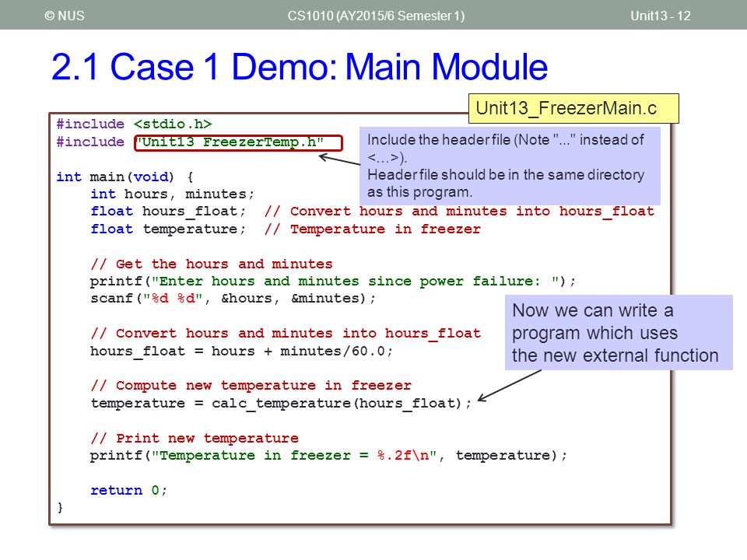Click "CS1010 (AY2015/6 Semester 1)" in header
Screen dimensions: 747x560
point(376,16)
